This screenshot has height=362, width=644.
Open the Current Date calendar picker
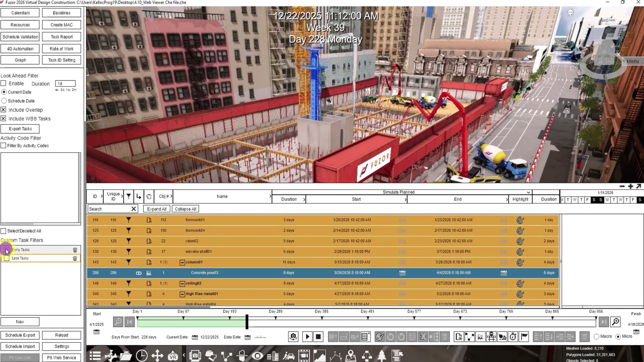click(195, 337)
